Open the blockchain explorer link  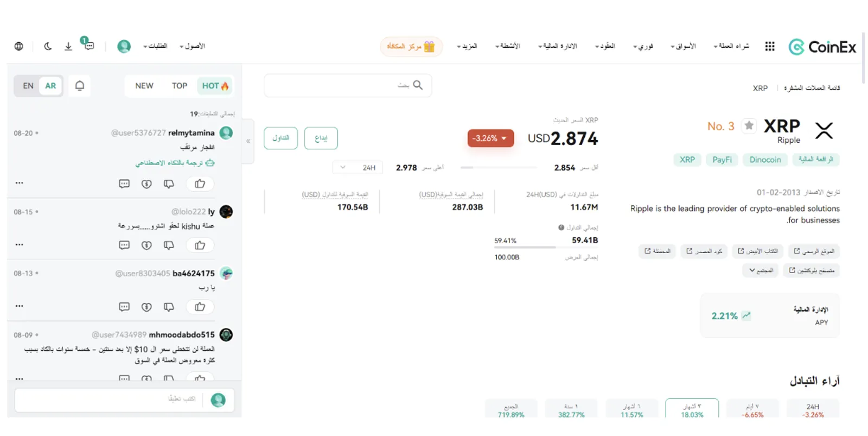click(812, 270)
